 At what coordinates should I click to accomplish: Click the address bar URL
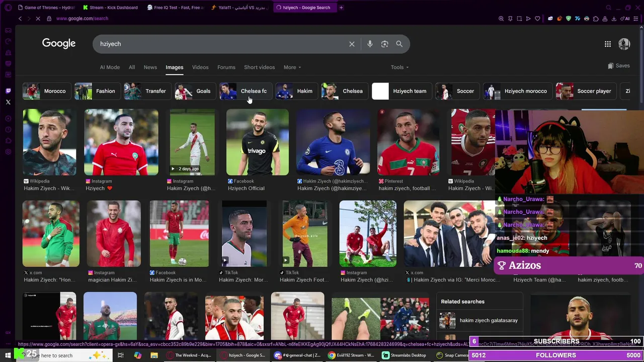[x=82, y=19]
